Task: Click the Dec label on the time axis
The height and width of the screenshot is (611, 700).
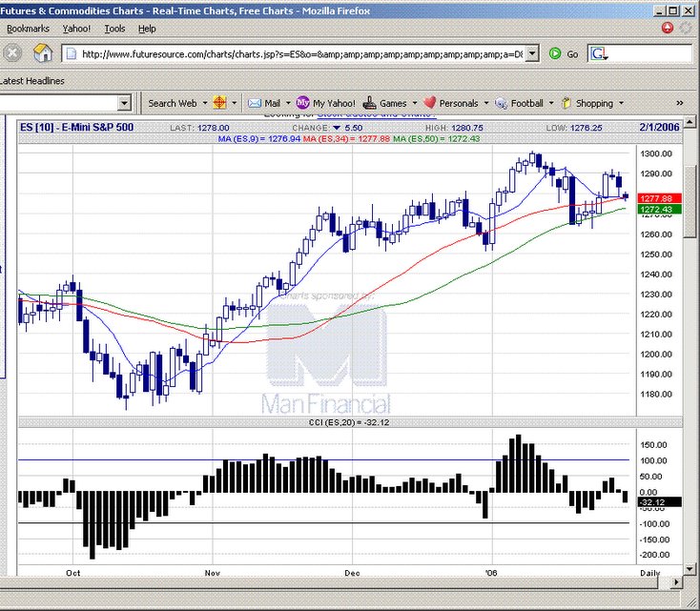Action: tap(352, 573)
